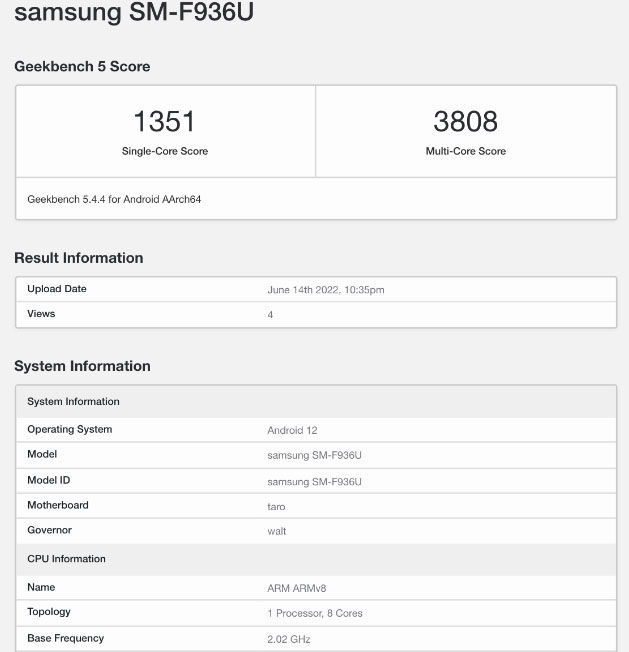This screenshot has height=652, width=629.
Task: Click the samsung SM-F936U page title
Action: 134,12
